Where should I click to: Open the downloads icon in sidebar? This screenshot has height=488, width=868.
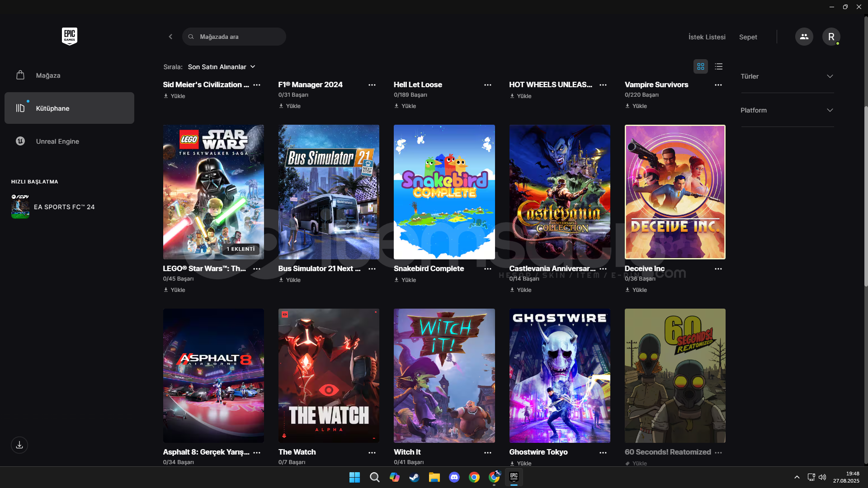pos(19,445)
